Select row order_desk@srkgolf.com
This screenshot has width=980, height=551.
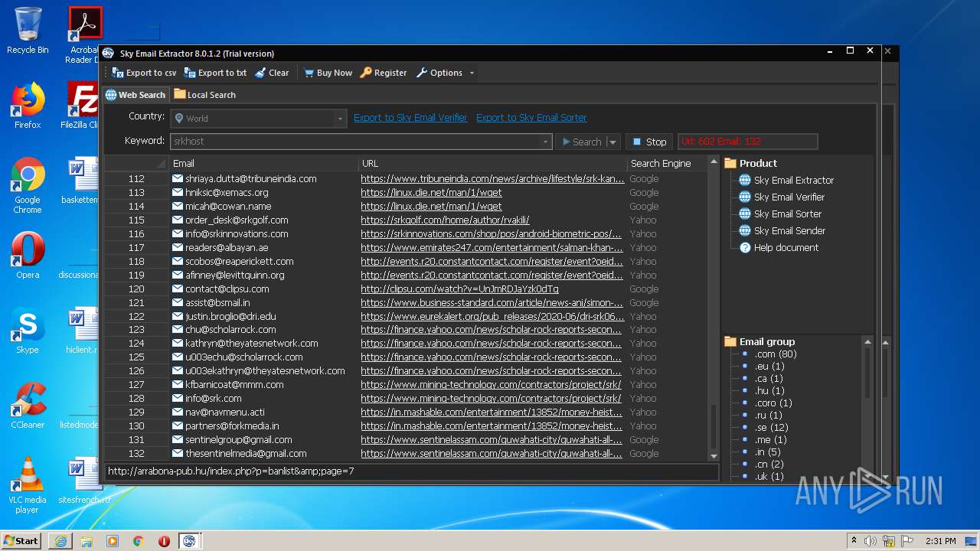click(x=237, y=220)
